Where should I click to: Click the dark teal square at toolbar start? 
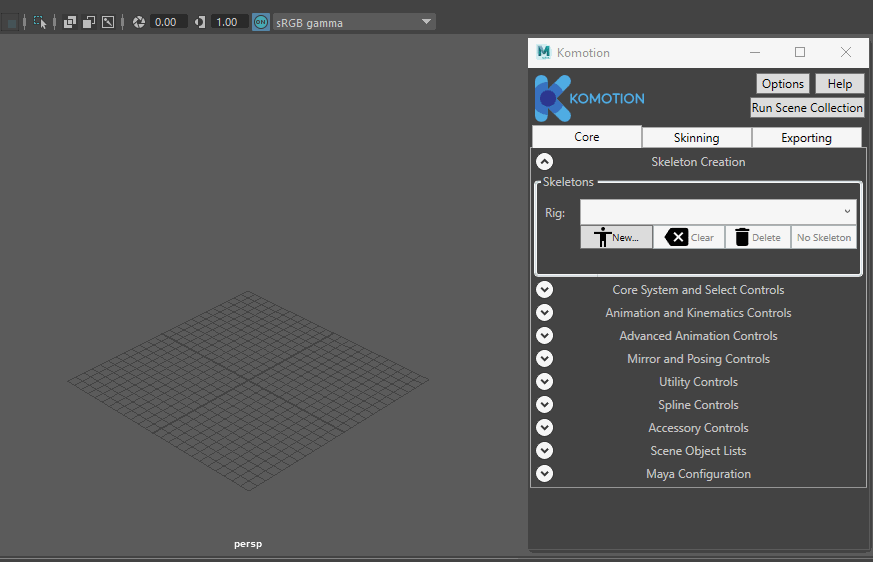(11, 23)
